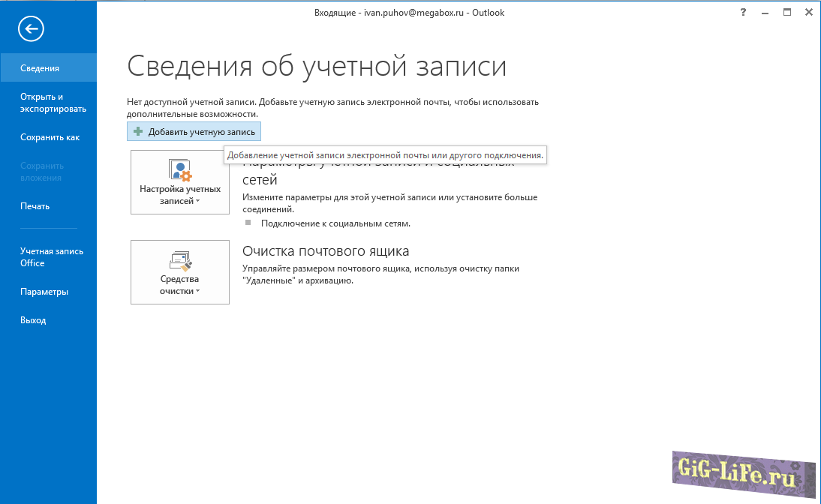Viewport: 821px width, 504px height.
Task: Click the Подключение к социальным сетям text
Action: pyautogui.click(x=335, y=223)
